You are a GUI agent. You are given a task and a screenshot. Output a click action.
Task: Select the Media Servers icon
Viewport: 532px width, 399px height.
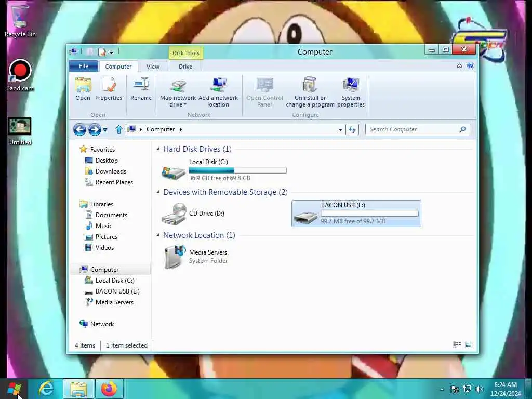tap(175, 257)
